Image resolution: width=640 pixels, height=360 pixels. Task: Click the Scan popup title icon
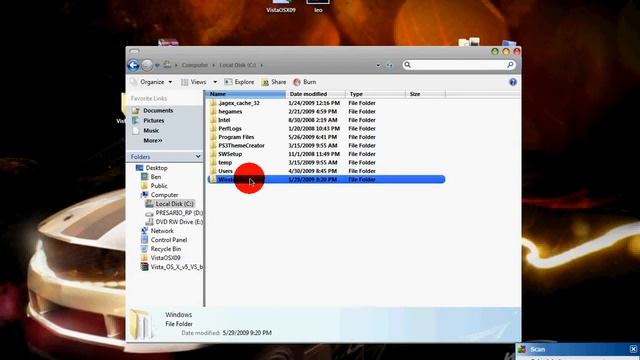click(522, 349)
